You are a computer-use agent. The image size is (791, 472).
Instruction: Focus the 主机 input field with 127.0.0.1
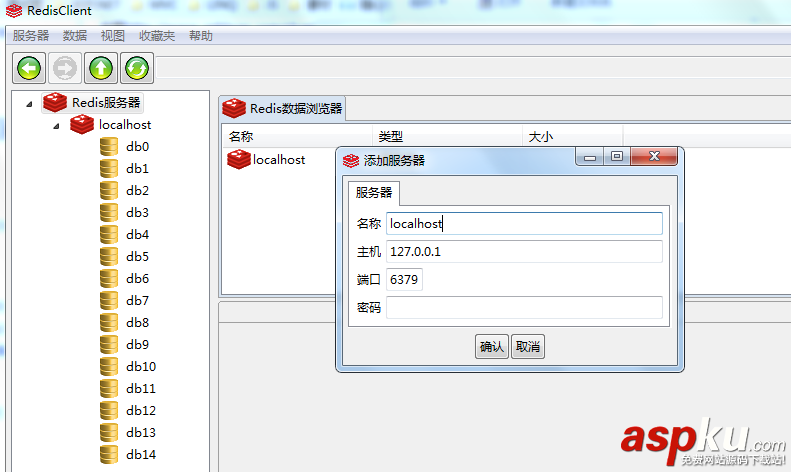pos(524,252)
